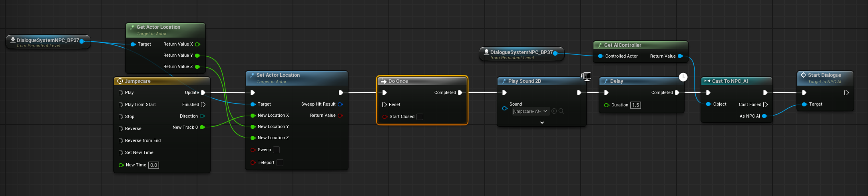This screenshot has height=196, width=868.
Task: Select DialogueSystemNPC_BP37 reference near Get AIController
Action: pyautogui.click(x=521, y=54)
